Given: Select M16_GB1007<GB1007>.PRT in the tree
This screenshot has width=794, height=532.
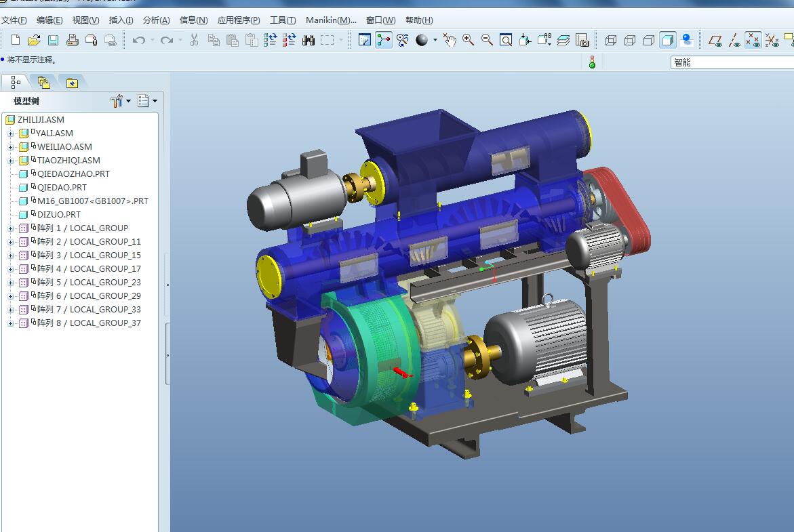Looking at the screenshot, I should 93,201.
